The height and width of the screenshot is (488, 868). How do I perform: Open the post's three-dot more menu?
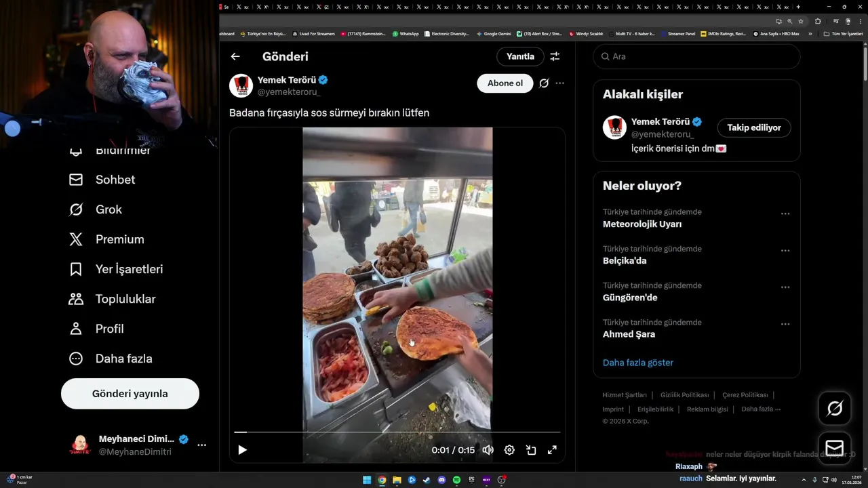coord(559,83)
